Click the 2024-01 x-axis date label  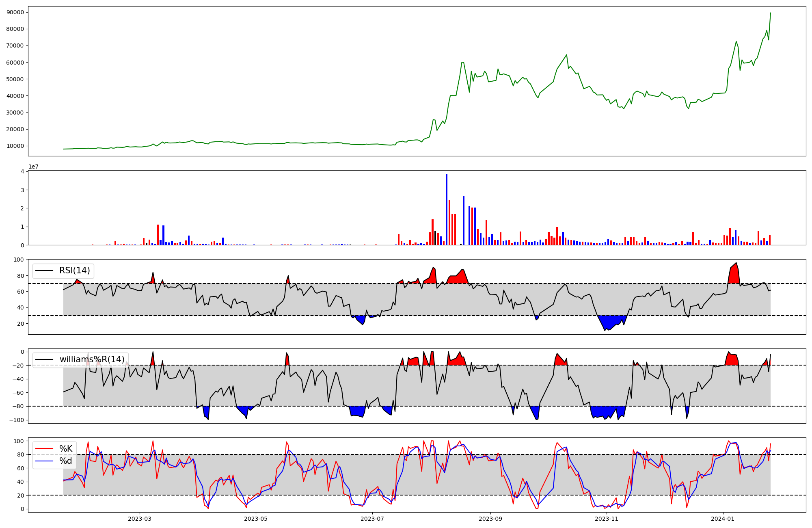(x=723, y=519)
